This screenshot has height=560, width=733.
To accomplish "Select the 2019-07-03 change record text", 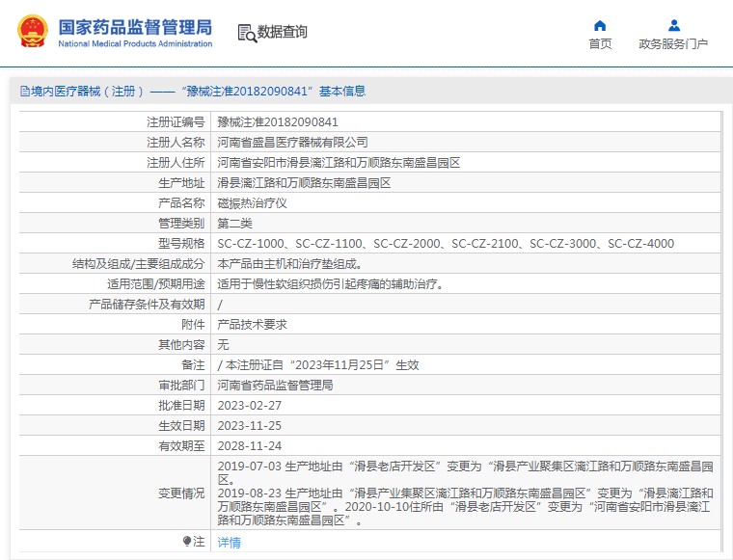I will [465, 472].
